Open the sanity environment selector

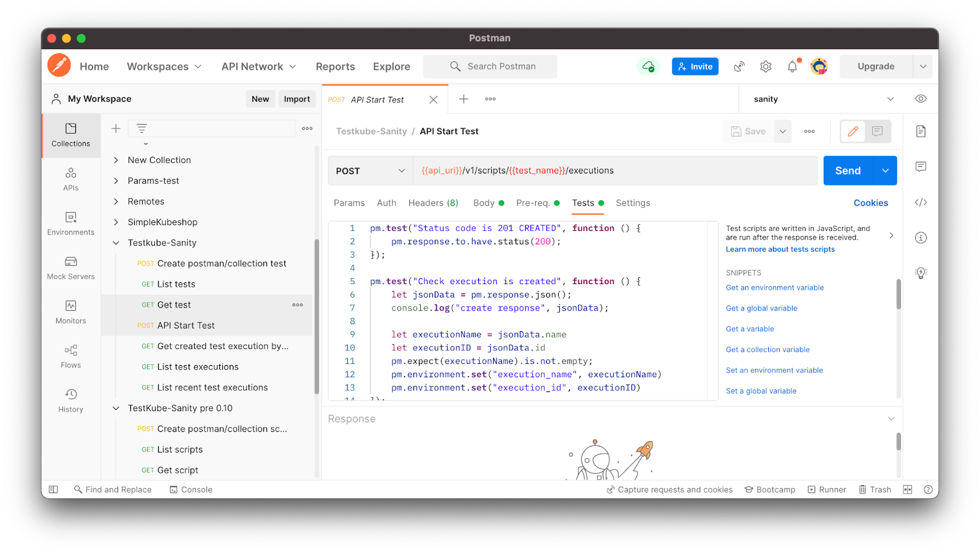click(823, 99)
